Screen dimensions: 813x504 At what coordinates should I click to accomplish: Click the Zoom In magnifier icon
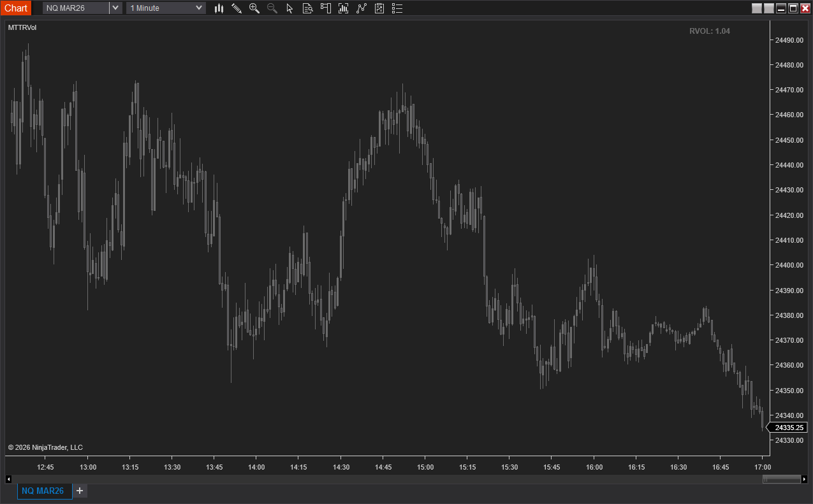click(254, 8)
